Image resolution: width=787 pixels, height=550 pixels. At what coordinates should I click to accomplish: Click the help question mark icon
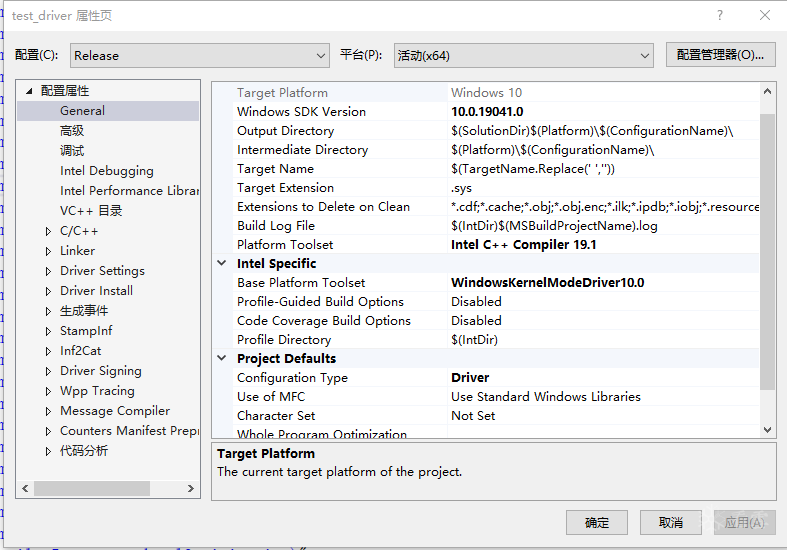pos(719,16)
